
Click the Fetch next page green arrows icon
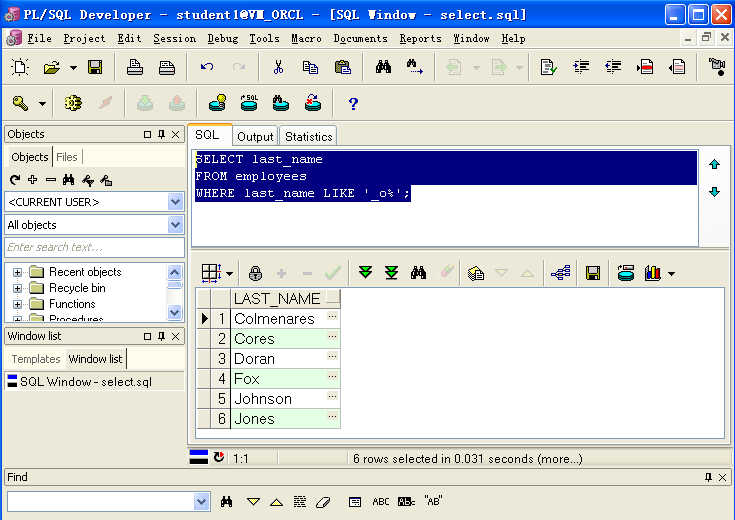(365, 272)
